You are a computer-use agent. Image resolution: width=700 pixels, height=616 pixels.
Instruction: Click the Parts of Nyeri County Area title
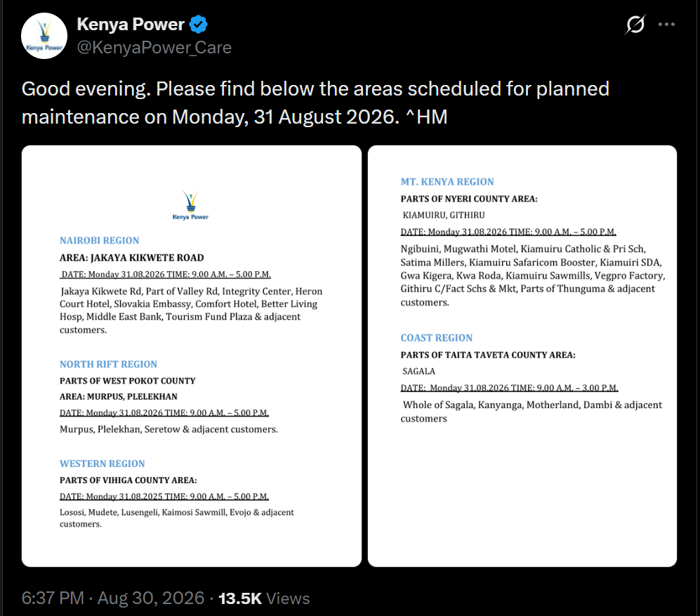(x=469, y=199)
